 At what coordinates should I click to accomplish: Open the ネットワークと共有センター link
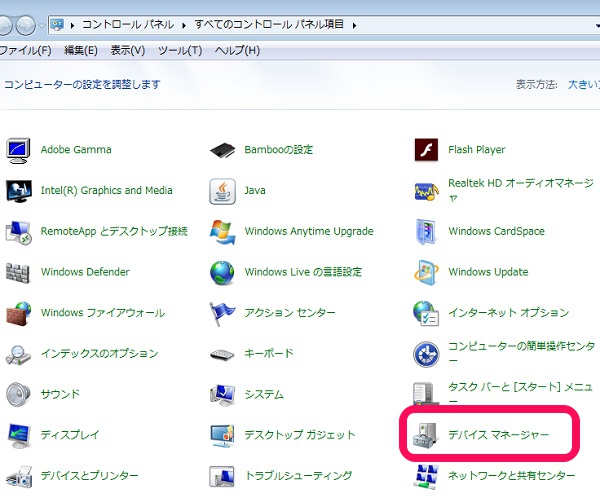(512, 476)
